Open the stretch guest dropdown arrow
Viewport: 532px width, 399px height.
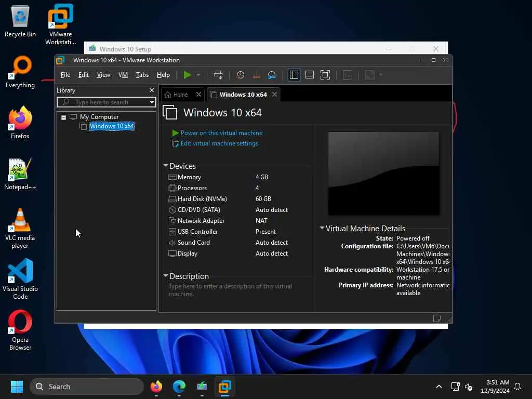click(381, 75)
